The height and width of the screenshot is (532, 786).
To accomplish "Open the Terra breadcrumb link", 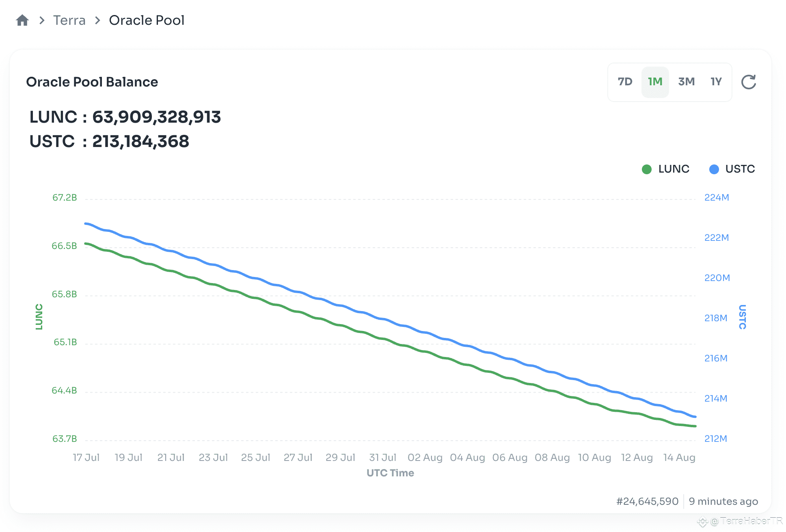I will [69, 20].
